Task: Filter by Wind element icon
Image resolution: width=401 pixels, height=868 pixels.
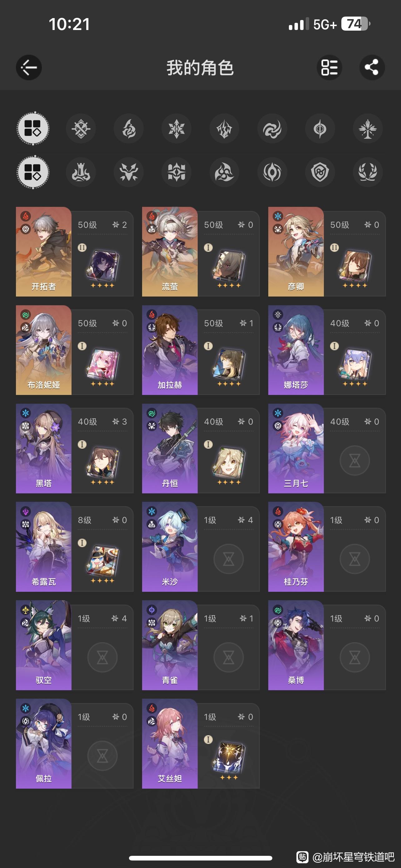Action: click(272, 129)
